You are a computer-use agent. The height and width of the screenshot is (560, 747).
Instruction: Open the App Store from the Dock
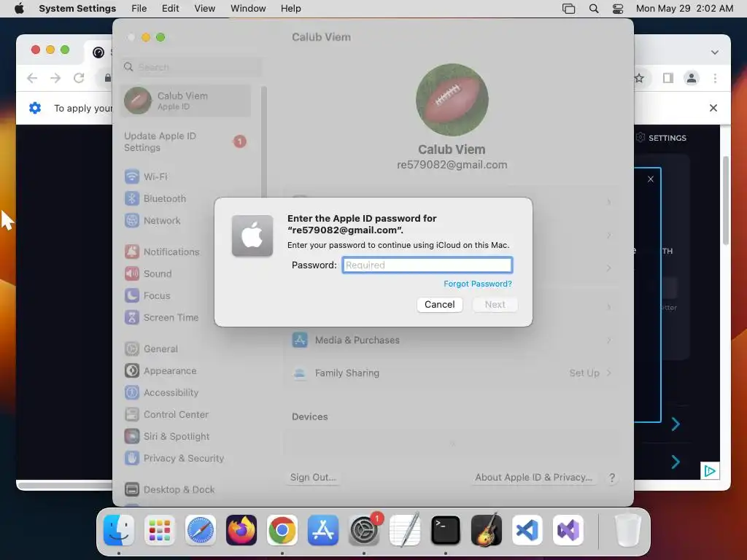coord(323,530)
